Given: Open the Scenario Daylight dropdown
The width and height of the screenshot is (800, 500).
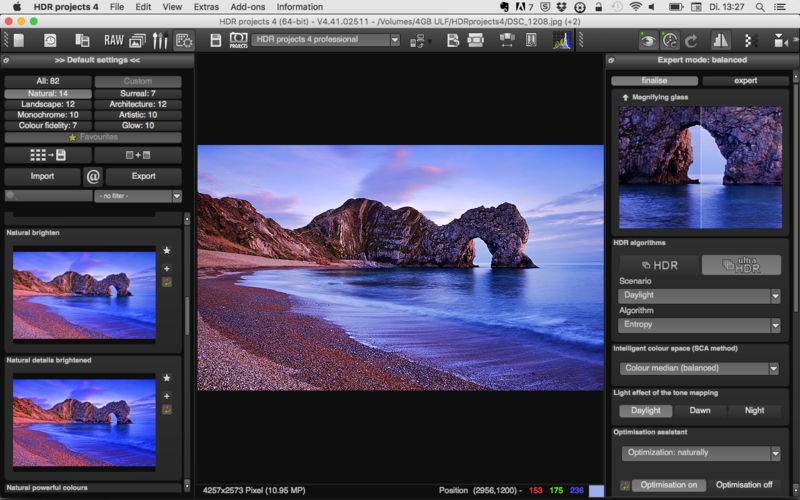Looking at the screenshot, I should click(699, 296).
